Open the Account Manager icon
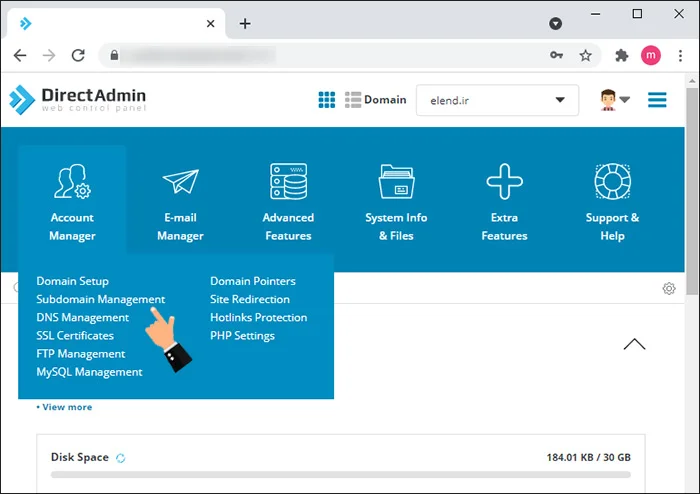The height and width of the screenshot is (494, 700). pyautogui.click(x=72, y=183)
